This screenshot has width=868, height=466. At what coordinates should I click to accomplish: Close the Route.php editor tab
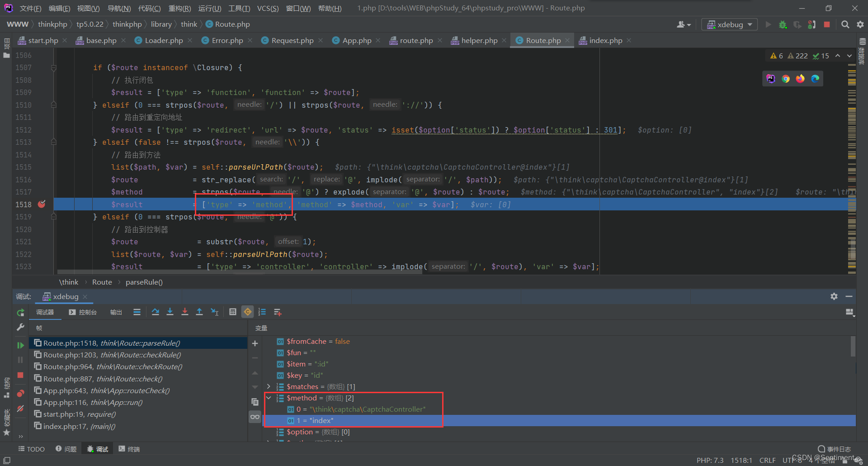(567, 40)
